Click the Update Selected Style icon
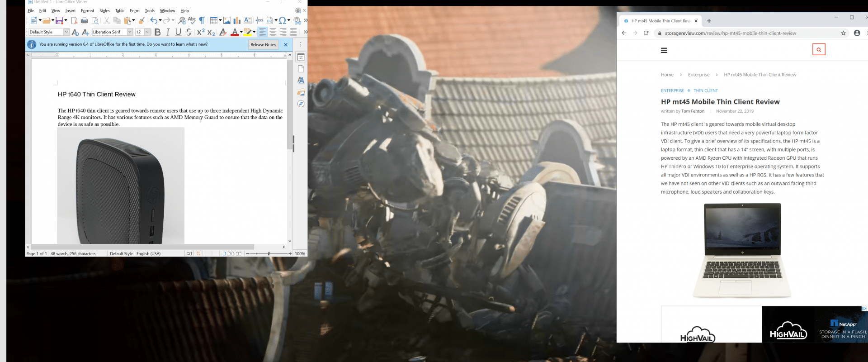868x362 pixels. pyautogui.click(x=75, y=32)
